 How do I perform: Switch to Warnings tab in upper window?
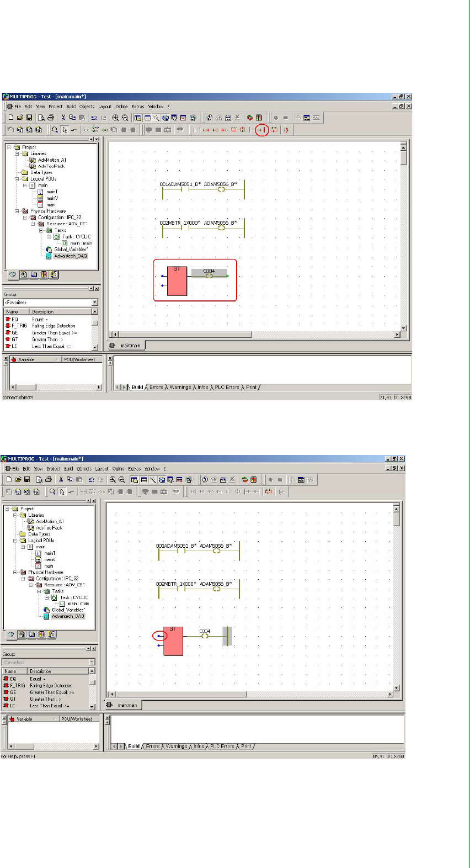click(x=180, y=387)
